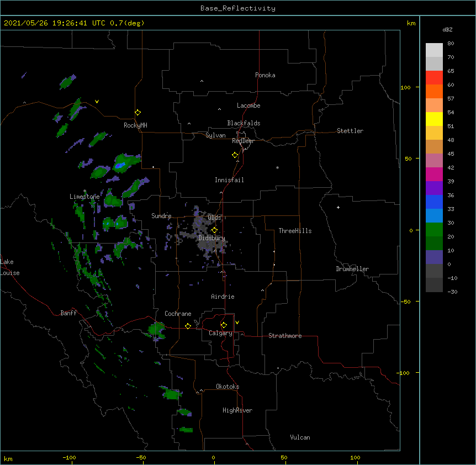
Task: Click the orange 60 dBZ legend swatch
Action: click(x=434, y=91)
